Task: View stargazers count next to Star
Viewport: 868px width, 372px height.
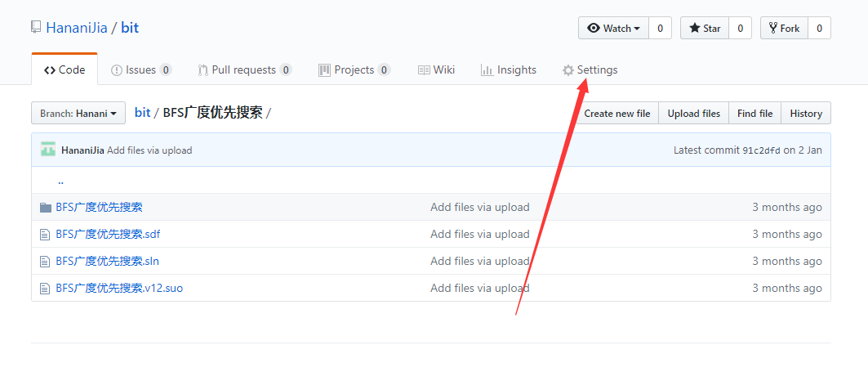Action: click(740, 28)
